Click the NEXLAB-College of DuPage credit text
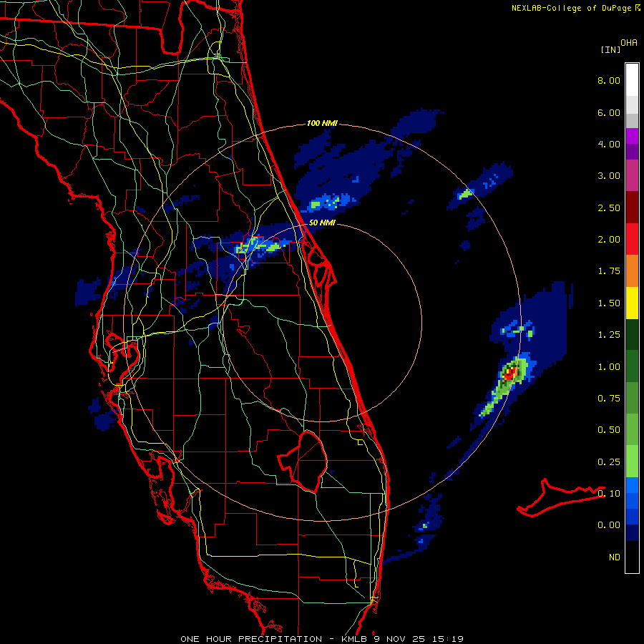Screen dimensions: 644x644 point(572,8)
